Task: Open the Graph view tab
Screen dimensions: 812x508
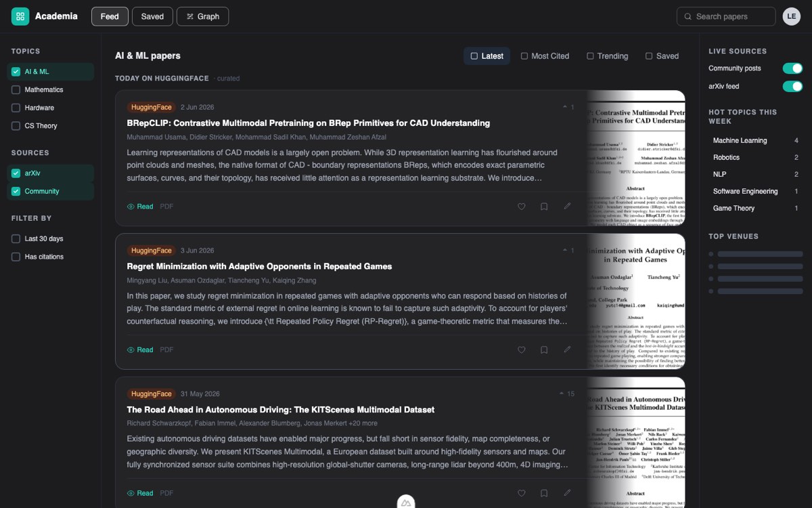Action: [x=202, y=16]
